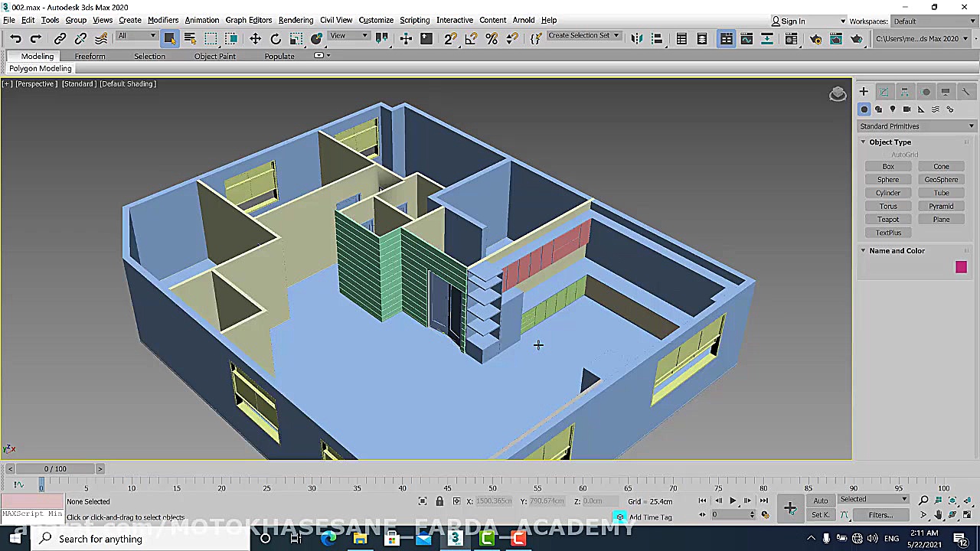
Task: Toggle Auto Key animation mode
Action: [x=820, y=500]
